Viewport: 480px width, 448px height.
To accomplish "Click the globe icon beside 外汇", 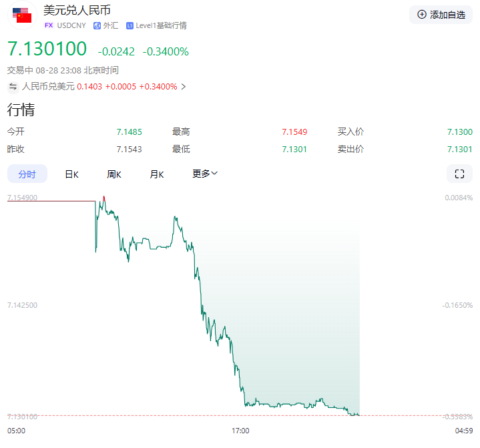I will tap(97, 25).
